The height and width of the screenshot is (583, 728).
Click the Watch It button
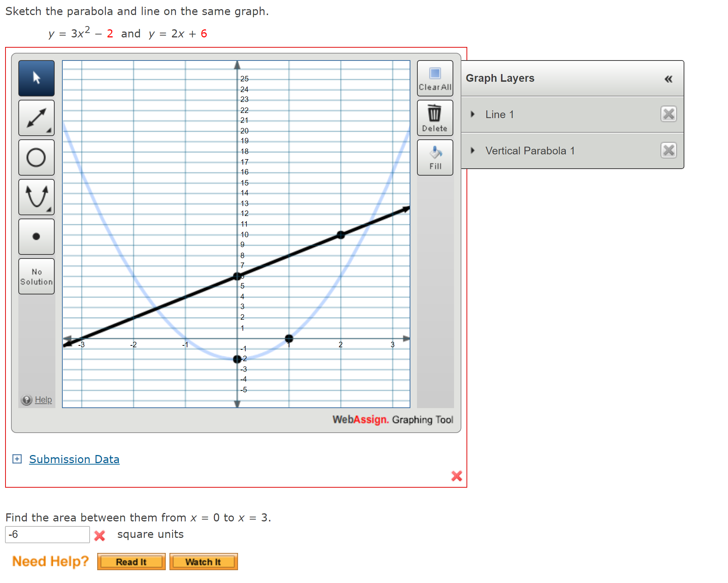(203, 562)
